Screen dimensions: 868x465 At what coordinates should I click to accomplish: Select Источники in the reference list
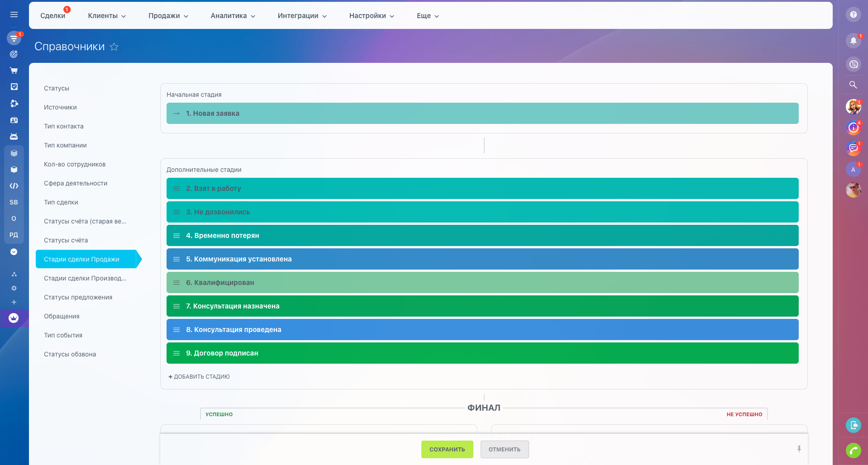tap(60, 107)
